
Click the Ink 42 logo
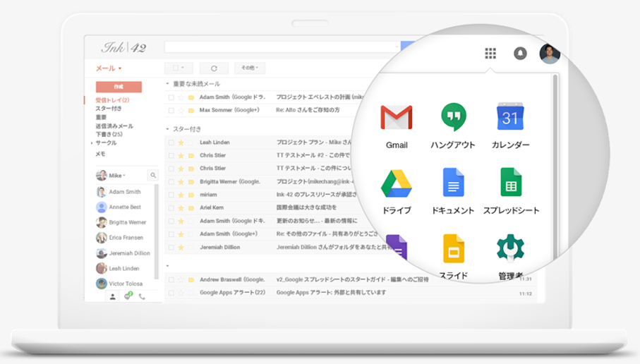[x=123, y=48]
